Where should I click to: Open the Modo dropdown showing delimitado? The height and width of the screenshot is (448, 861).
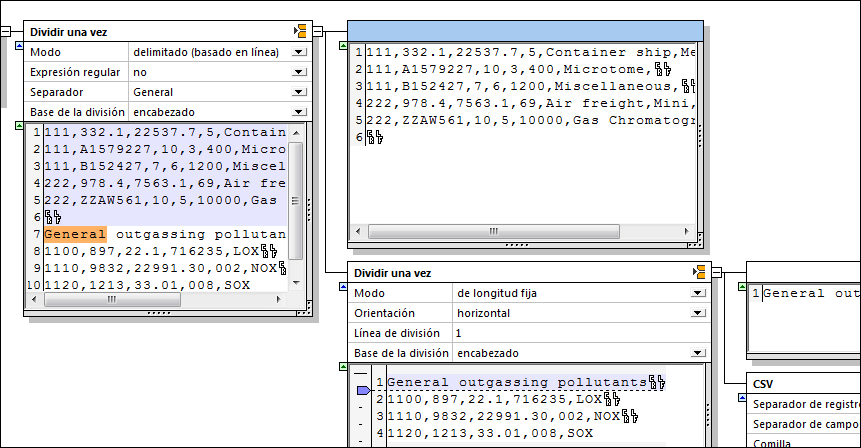pyautogui.click(x=298, y=52)
